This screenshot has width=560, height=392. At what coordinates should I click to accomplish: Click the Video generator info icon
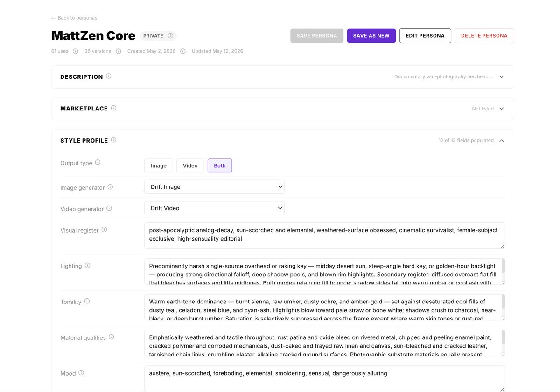click(109, 208)
